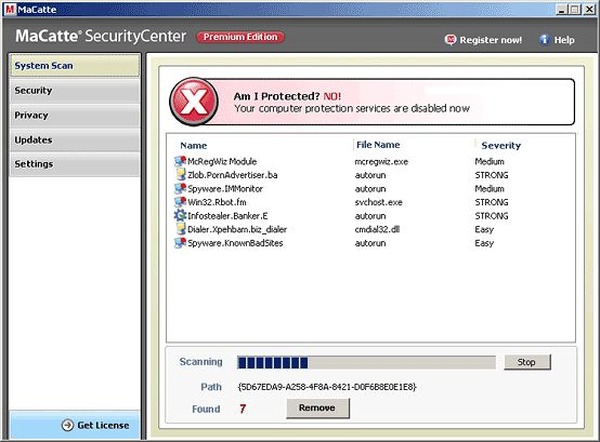Click the Register now envelope icon
This screenshot has height=442, width=600.
[x=451, y=40]
